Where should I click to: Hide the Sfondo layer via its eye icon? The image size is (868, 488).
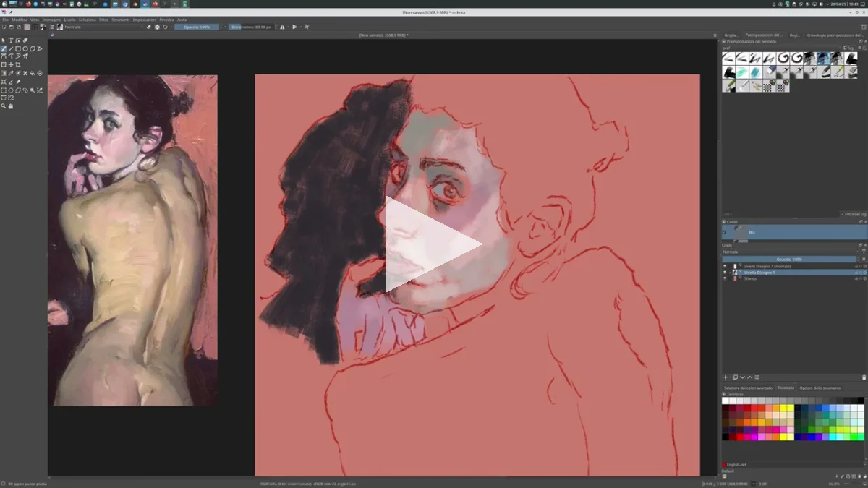point(725,278)
